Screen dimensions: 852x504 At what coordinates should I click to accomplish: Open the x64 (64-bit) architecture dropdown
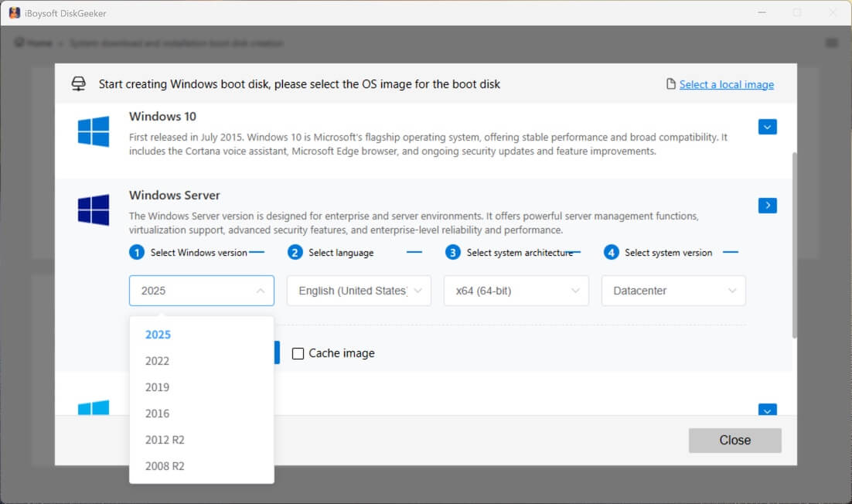tap(516, 291)
